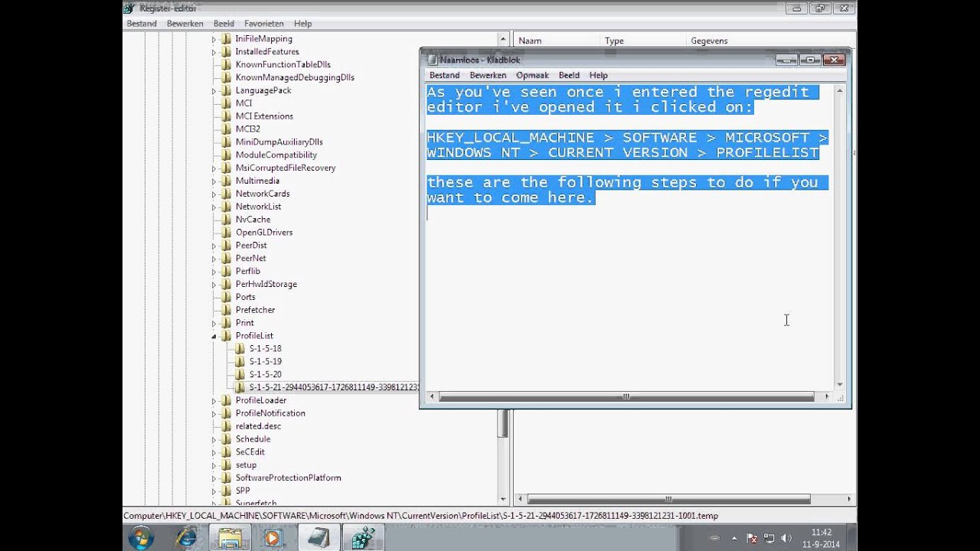Expand the LanguagePack key
This screenshot has width=980, height=551.
214,90
